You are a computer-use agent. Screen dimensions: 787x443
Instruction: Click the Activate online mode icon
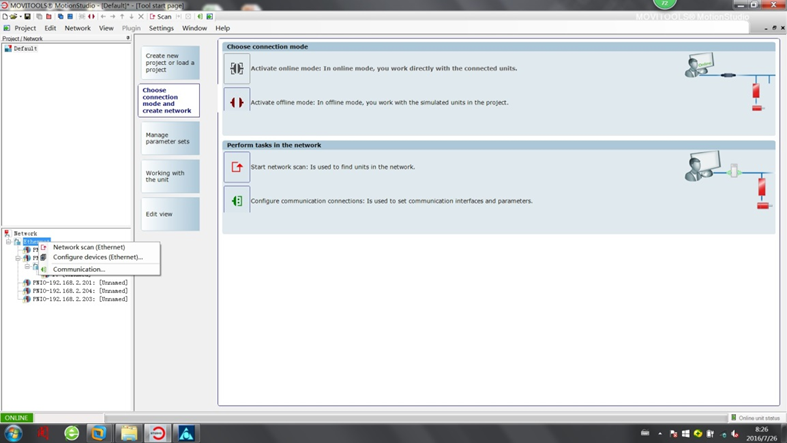click(237, 69)
